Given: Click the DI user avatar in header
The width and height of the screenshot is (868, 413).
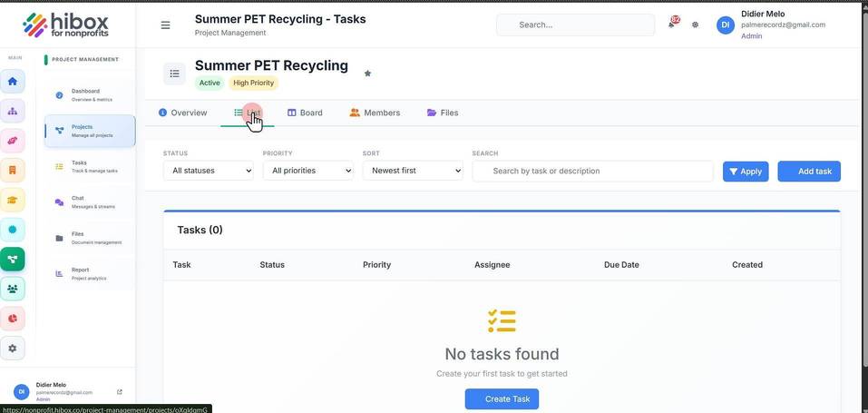Looking at the screenshot, I should pyautogui.click(x=726, y=25).
